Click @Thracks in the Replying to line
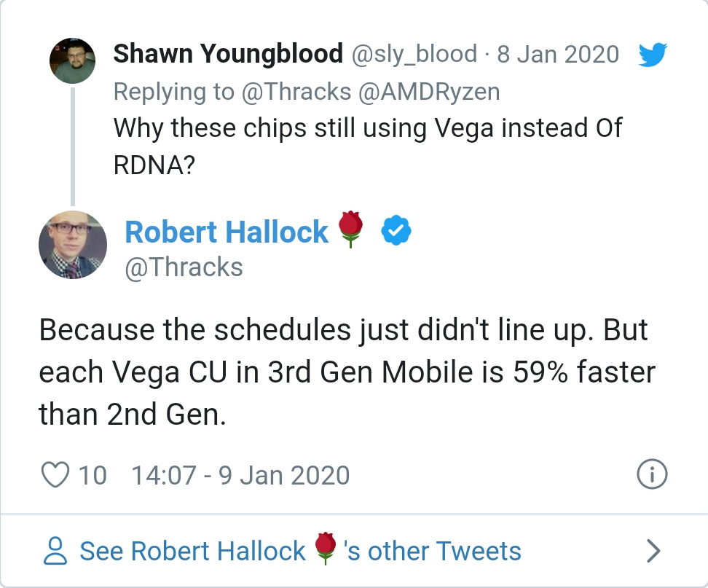 pos(296,92)
